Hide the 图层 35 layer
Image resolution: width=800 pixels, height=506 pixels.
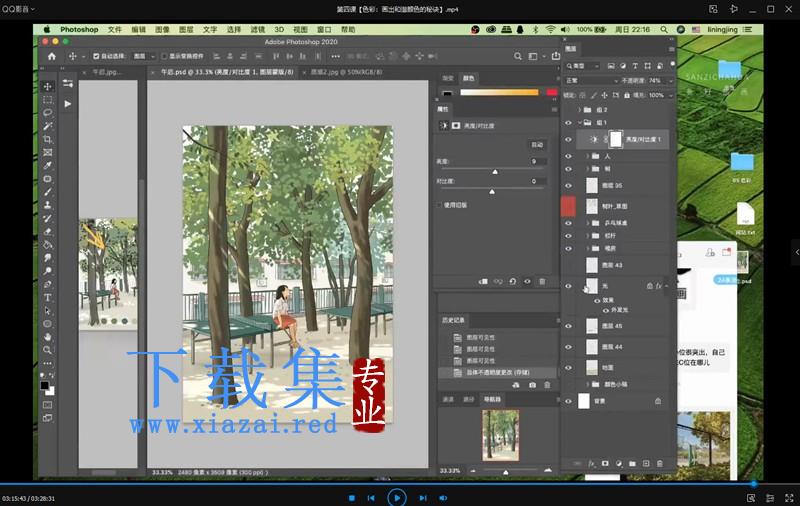tap(568, 186)
